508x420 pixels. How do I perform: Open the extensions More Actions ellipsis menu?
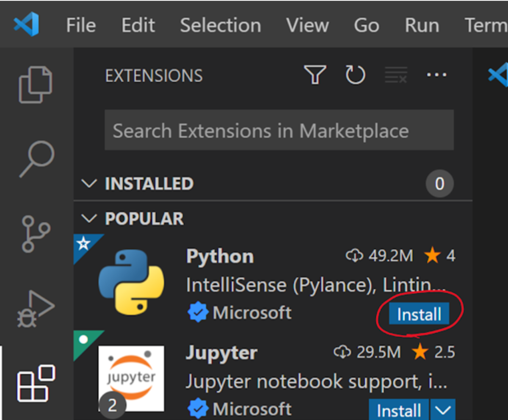pyautogui.click(x=436, y=75)
